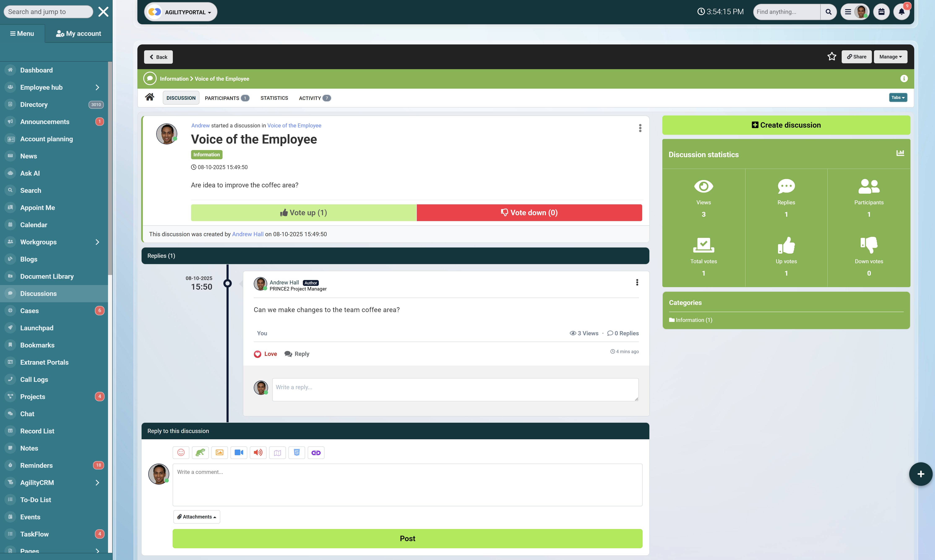
Task: Click the image icon in the comment toolbar
Action: pyautogui.click(x=219, y=452)
